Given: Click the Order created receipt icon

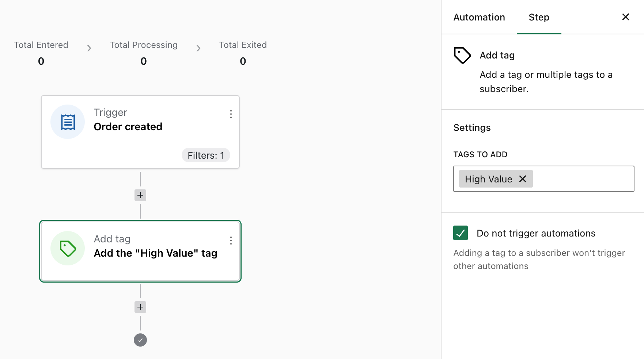Looking at the screenshot, I should (68, 122).
